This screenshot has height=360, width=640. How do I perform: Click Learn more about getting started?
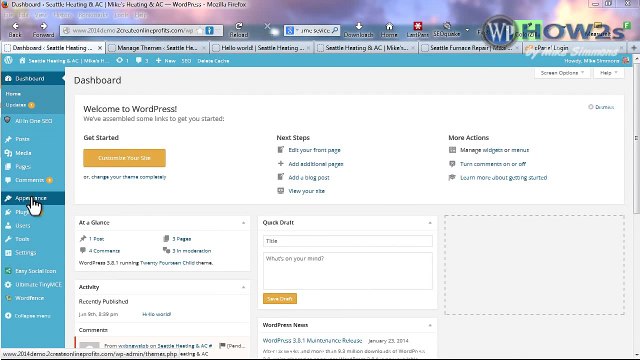pos(503,178)
